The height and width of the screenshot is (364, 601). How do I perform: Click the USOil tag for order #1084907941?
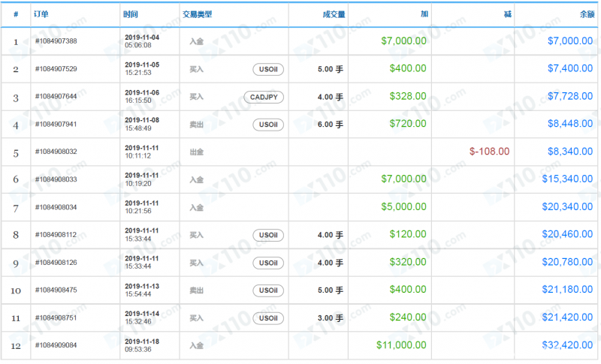coord(268,125)
